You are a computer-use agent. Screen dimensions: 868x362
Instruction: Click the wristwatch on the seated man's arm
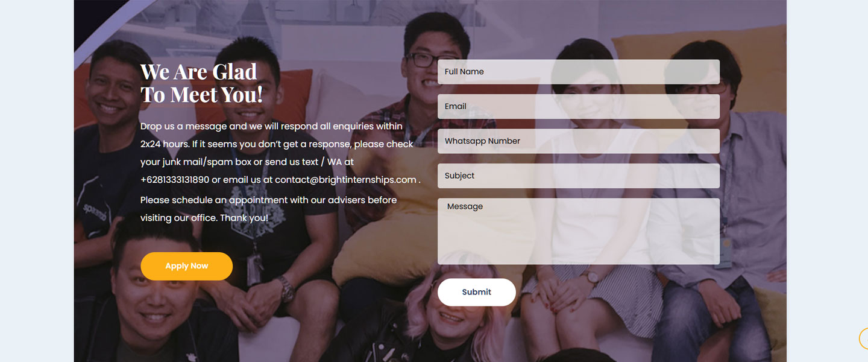click(x=287, y=290)
